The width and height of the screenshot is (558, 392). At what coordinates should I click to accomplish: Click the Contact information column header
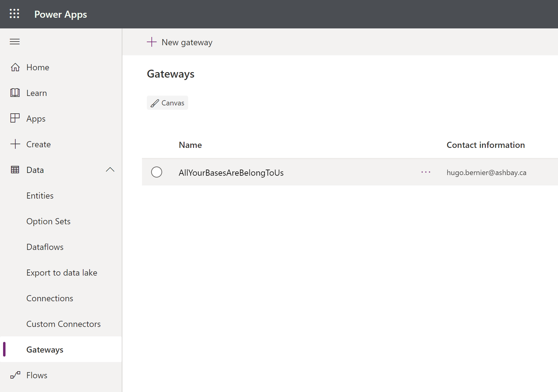tap(485, 145)
